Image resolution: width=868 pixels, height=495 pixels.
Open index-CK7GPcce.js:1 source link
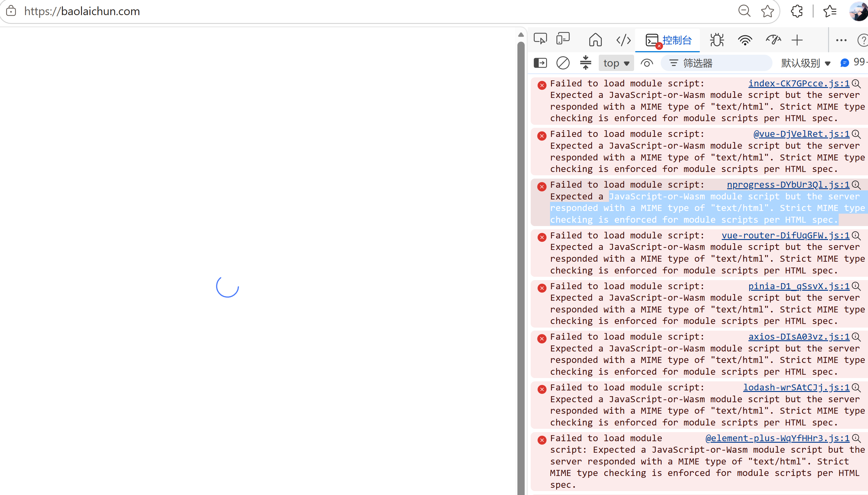pyautogui.click(x=799, y=84)
